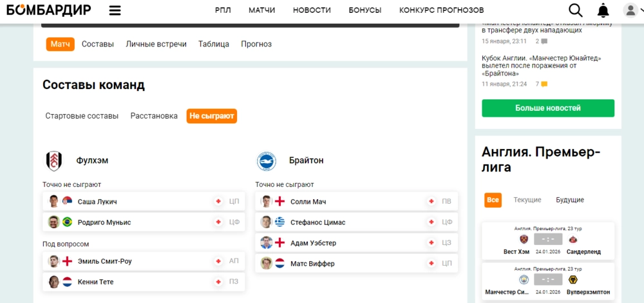The width and height of the screenshot is (644, 303).
Task: Click the Bombardir site logo
Action: pos(49,10)
